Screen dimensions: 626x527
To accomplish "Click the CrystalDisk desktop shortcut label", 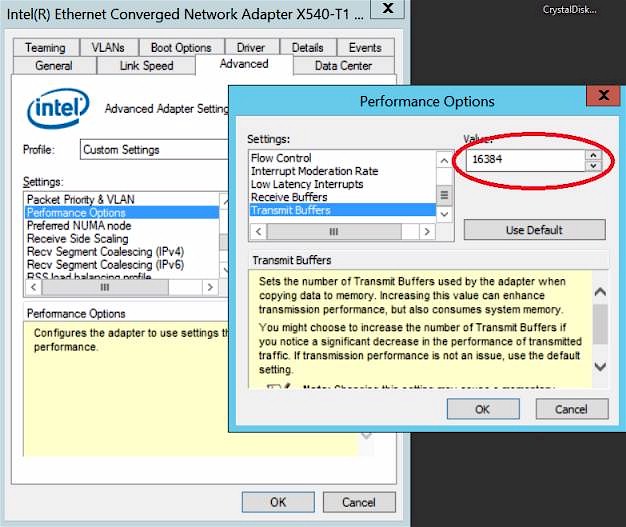I will coord(569,10).
